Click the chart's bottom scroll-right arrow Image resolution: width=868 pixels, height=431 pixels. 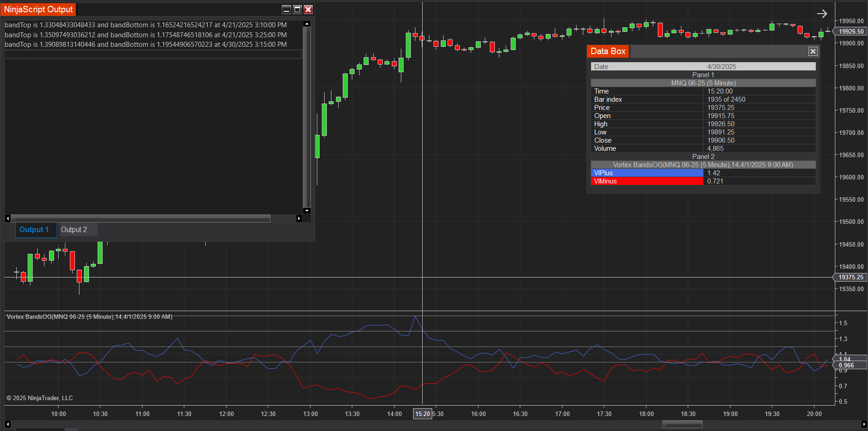[864, 424]
